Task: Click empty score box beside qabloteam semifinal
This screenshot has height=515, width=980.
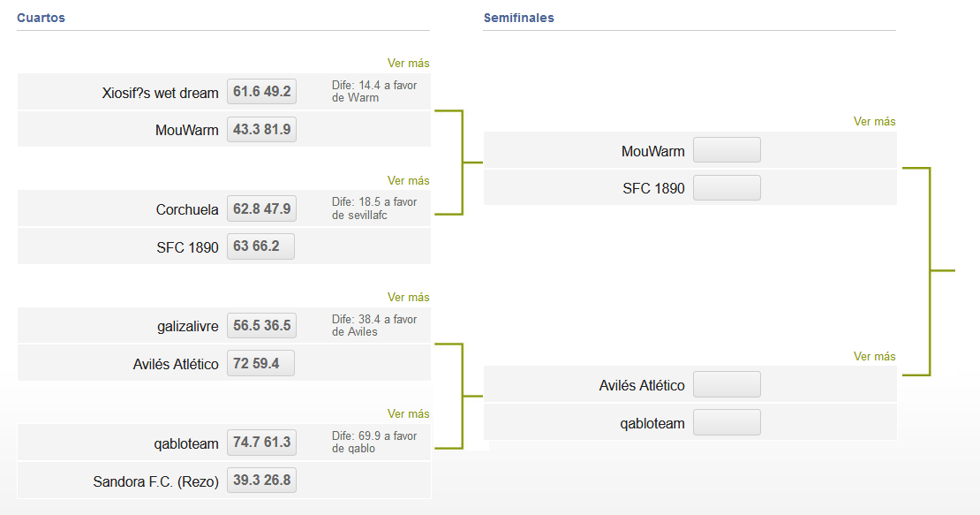Action: click(x=727, y=422)
